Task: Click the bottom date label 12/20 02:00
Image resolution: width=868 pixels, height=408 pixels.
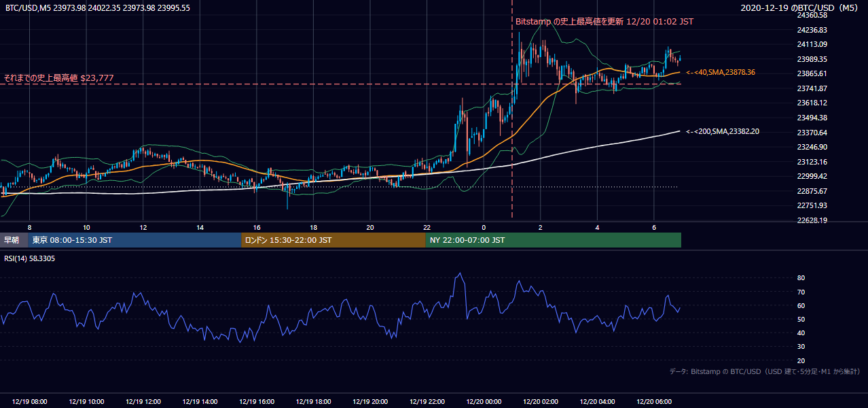Action: pyautogui.click(x=541, y=402)
